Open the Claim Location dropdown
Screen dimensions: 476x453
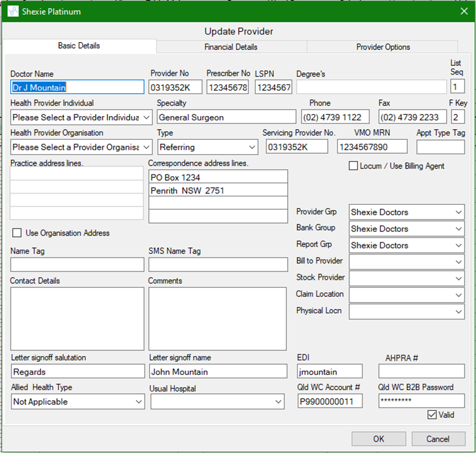coord(459,295)
